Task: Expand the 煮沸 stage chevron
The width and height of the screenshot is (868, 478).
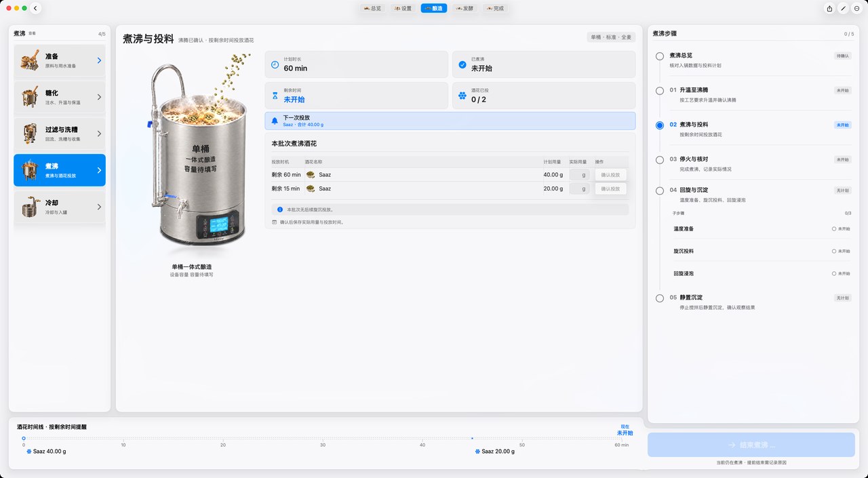Action: [x=99, y=170]
